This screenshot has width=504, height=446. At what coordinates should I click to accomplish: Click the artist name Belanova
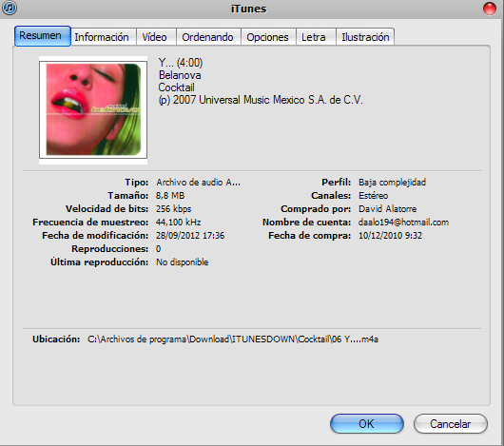[x=180, y=75]
